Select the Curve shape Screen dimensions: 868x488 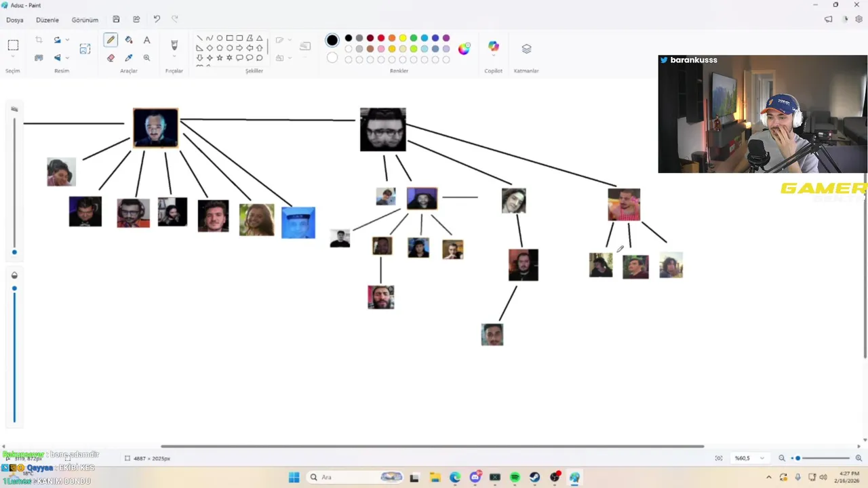click(210, 38)
